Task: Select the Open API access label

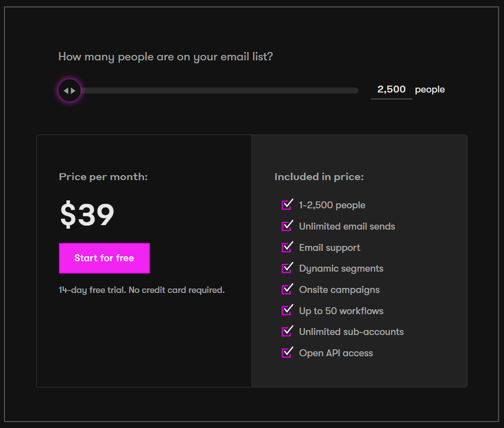Action: [336, 353]
